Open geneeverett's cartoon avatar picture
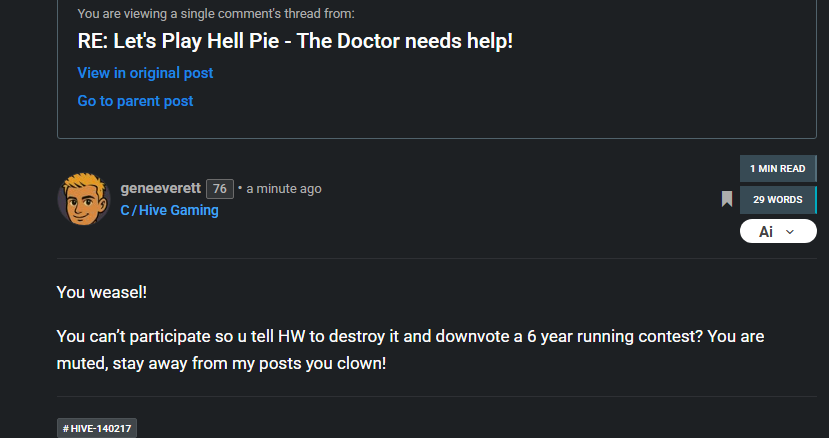The image size is (829, 438). coord(81,198)
